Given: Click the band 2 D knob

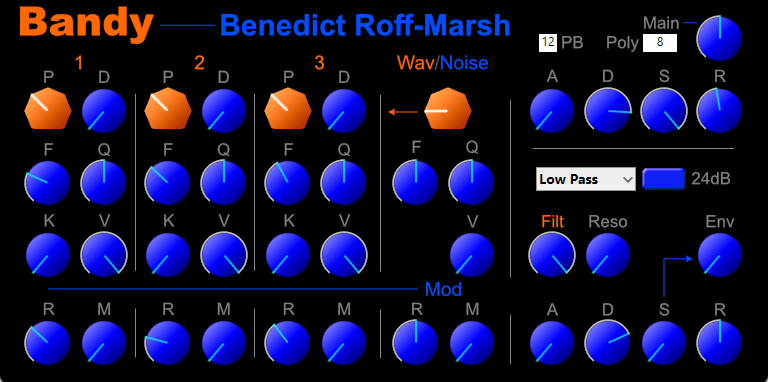Looking at the screenshot, I should coord(224,111).
